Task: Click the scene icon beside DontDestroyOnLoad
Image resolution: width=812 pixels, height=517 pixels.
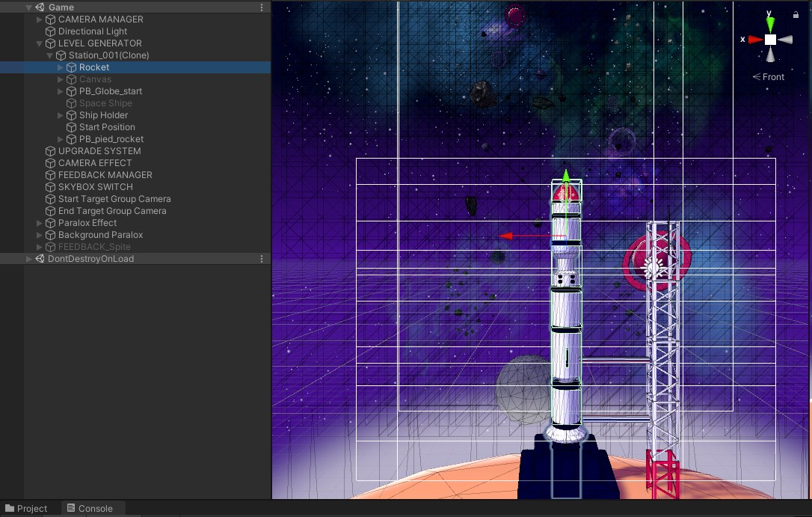Action: click(40, 259)
